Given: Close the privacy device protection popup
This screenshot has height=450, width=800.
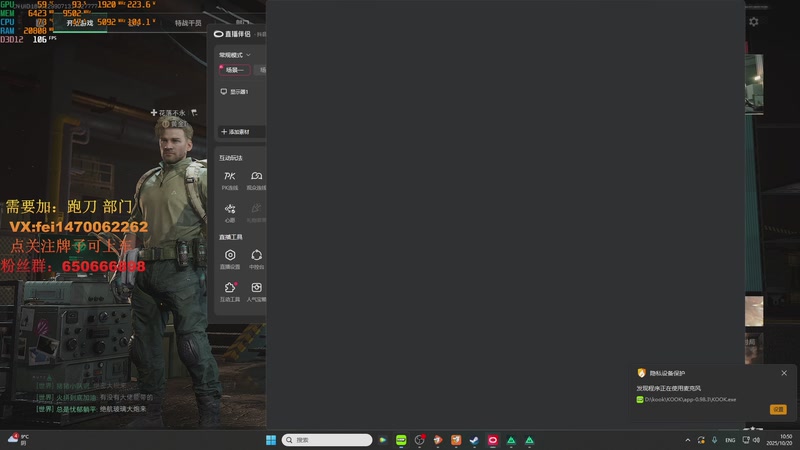Looking at the screenshot, I should pos(784,373).
